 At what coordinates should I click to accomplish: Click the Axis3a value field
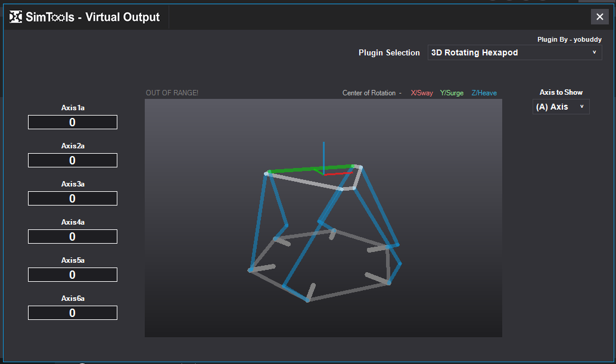pos(73,198)
